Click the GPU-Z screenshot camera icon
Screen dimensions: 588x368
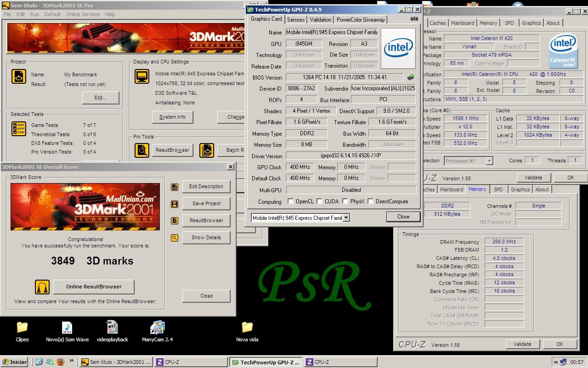tap(414, 19)
